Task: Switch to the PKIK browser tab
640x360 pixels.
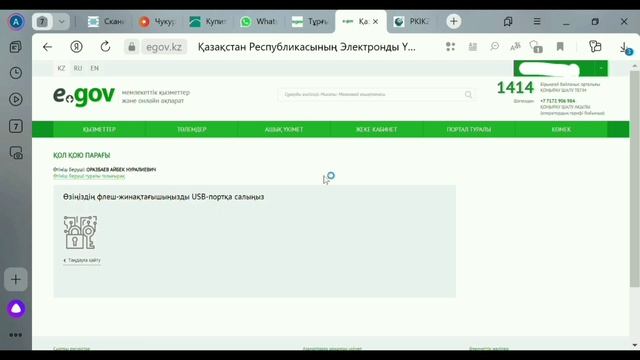Action: pyautogui.click(x=411, y=22)
